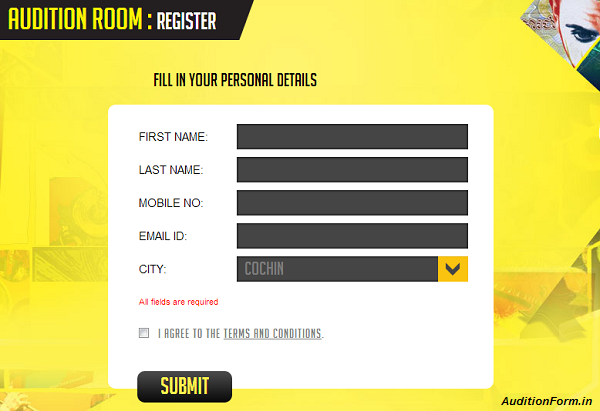
Task: Tick the terms agreement checkbox
Action: pyautogui.click(x=144, y=333)
